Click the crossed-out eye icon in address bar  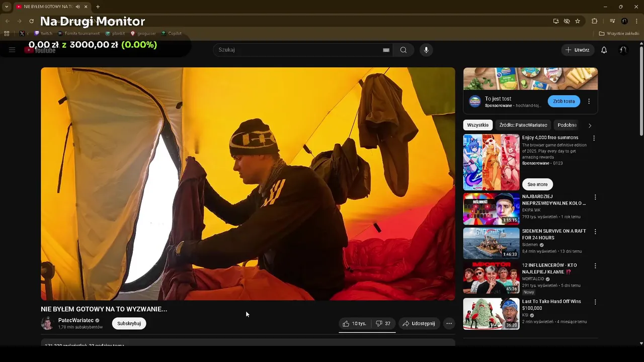(567, 21)
